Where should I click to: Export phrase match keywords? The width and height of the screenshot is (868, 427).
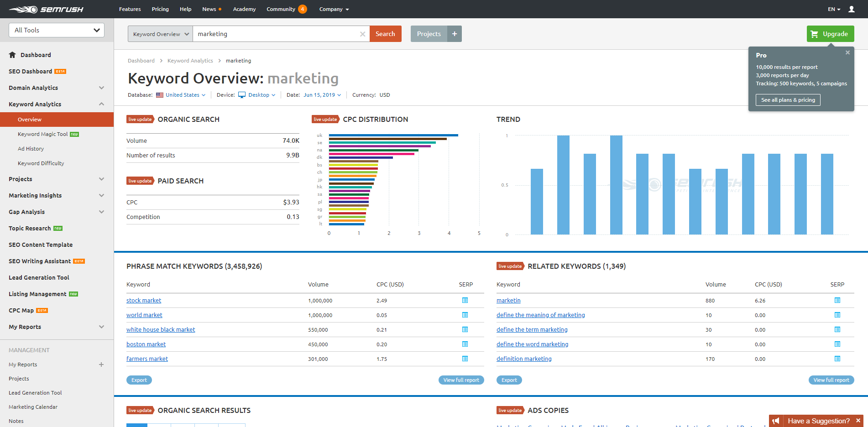139,380
